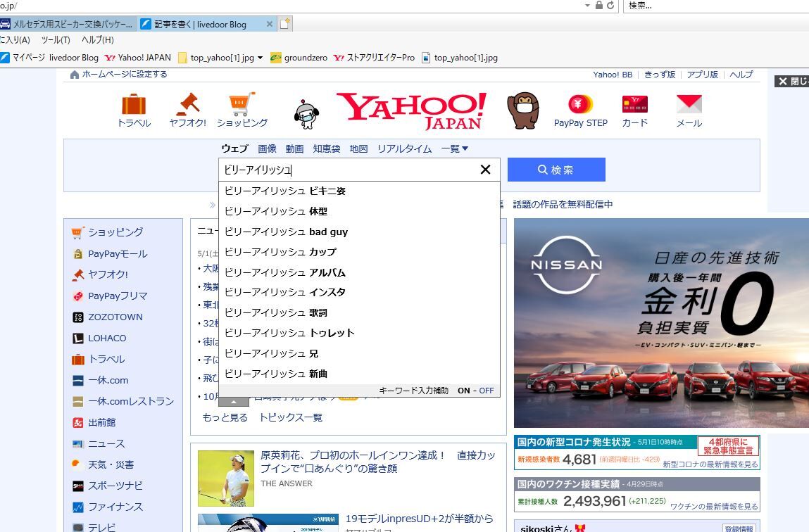Click the browser refresh icon in address bar
Image resolution: width=809 pixels, height=532 pixels.
tap(611, 5)
